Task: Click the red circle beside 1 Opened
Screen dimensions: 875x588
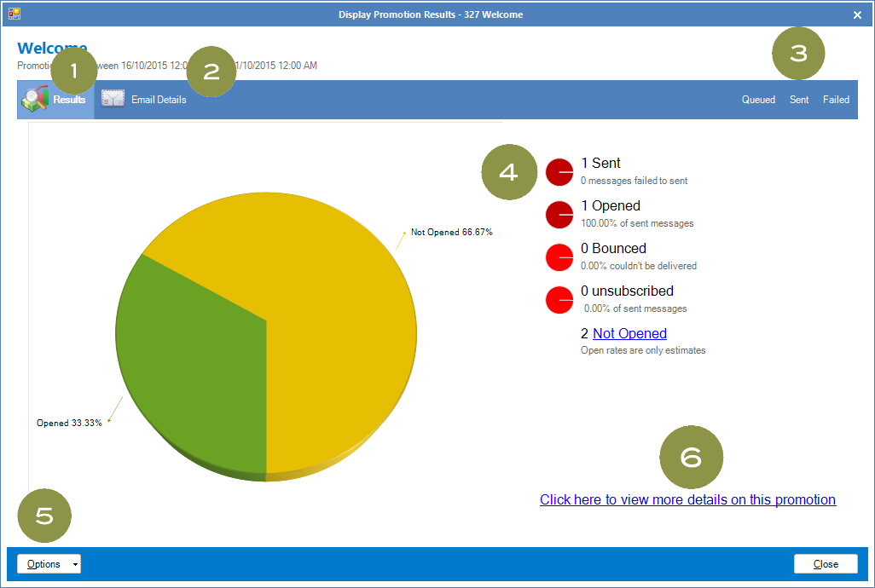Action: 559,214
